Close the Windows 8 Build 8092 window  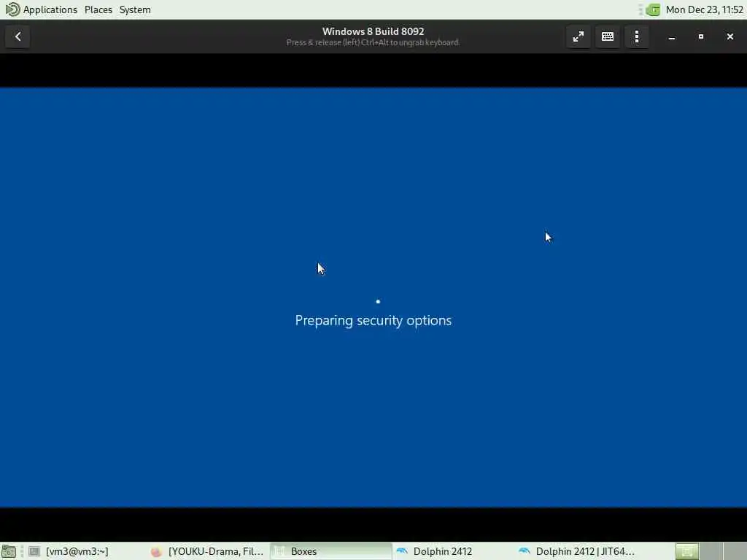(729, 36)
